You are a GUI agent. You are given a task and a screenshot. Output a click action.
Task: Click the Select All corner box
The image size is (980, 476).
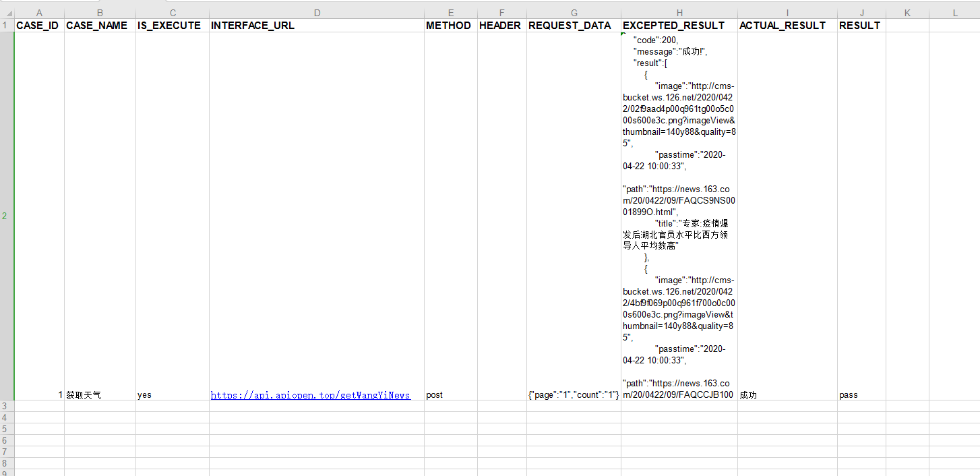(x=7, y=13)
